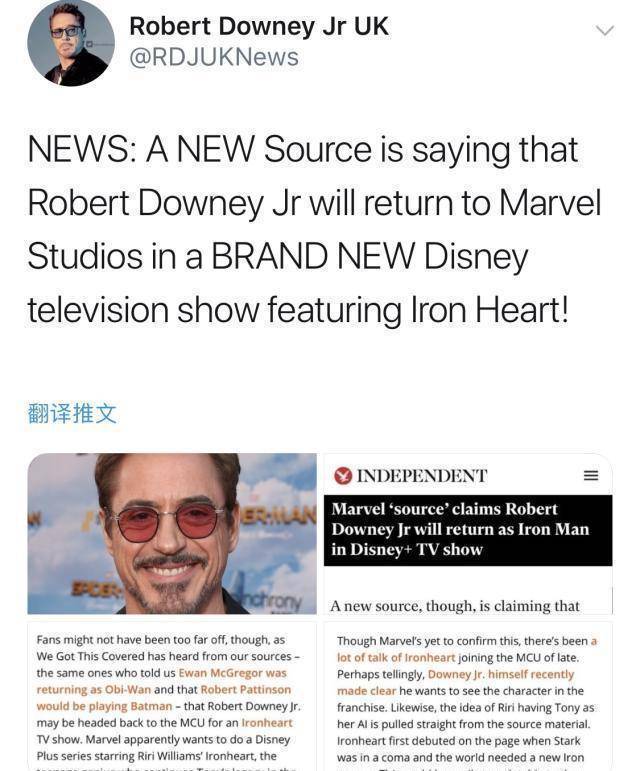Click the Independent eagle logo icon
This screenshot has width=640, height=771.
click(x=343, y=475)
